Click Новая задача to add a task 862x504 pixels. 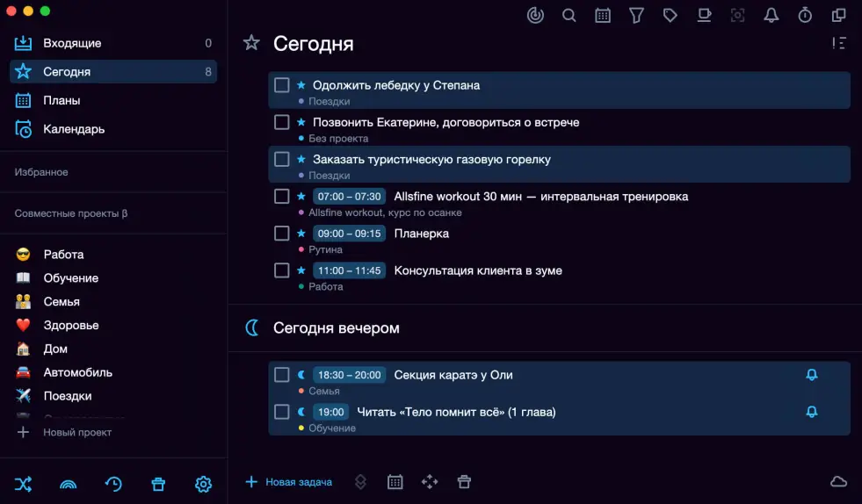289,482
